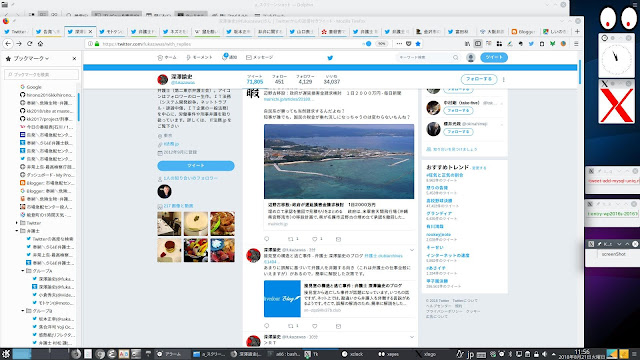The height and width of the screenshot is (360, 640).
Task: Collapse the グループA bookmark folder
Action: (23, 271)
